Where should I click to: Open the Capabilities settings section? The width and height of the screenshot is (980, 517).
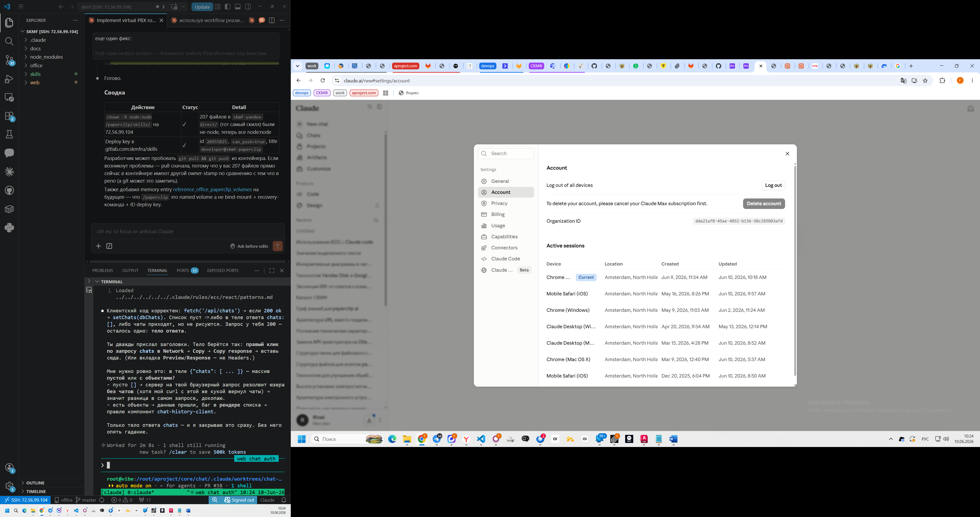tap(506, 237)
